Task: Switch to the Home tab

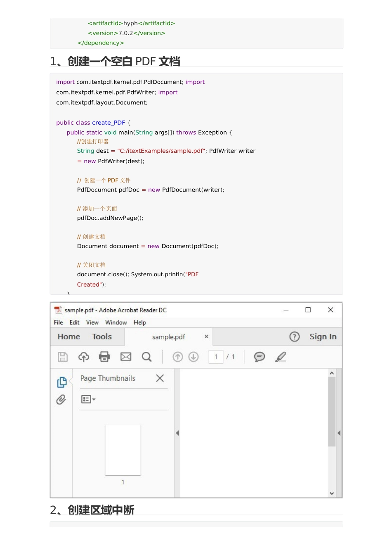Action: click(x=69, y=337)
